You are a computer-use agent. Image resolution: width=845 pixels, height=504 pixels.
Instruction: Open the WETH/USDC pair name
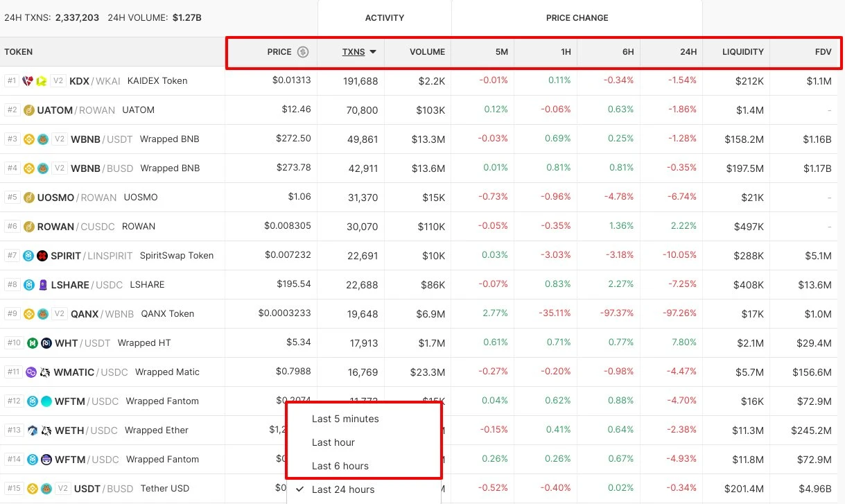coord(87,431)
